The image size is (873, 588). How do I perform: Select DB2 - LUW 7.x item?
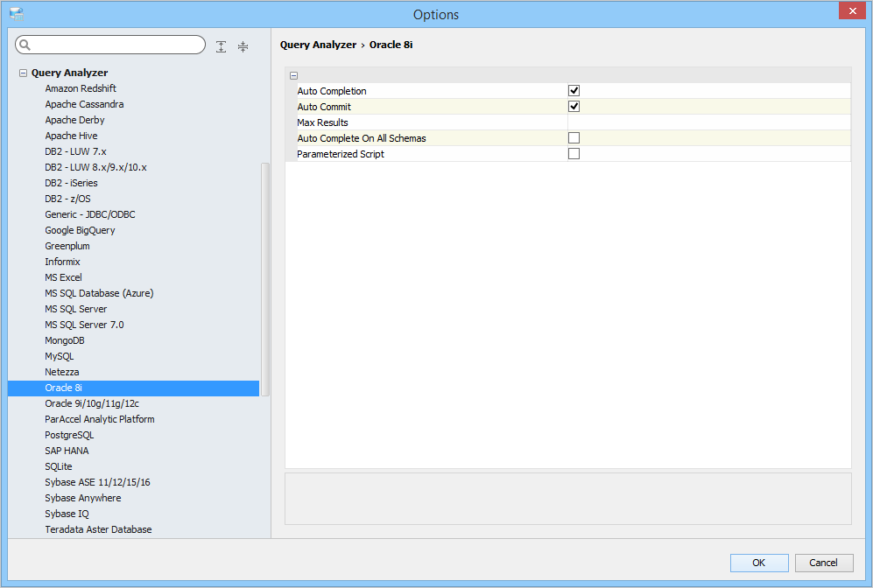[x=75, y=151]
